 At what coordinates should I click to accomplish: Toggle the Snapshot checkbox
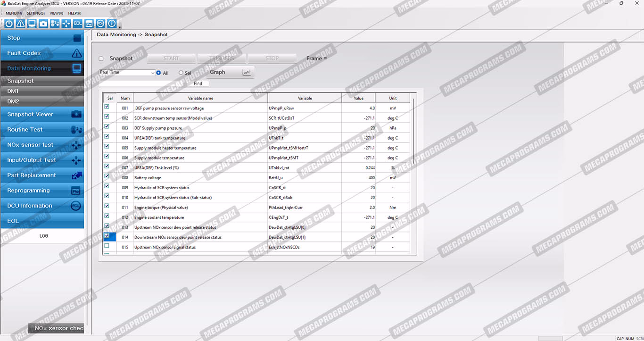[x=101, y=59]
